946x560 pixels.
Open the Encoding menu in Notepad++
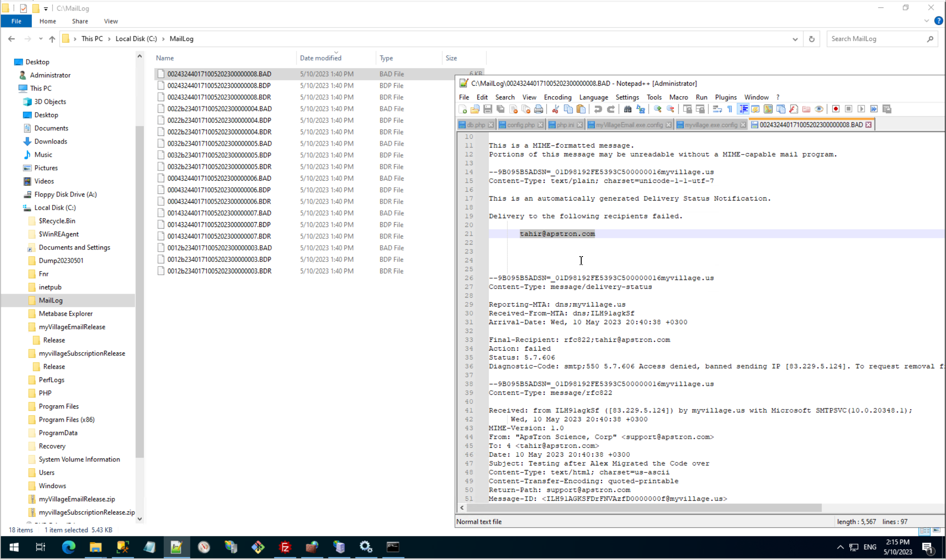pos(557,97)
